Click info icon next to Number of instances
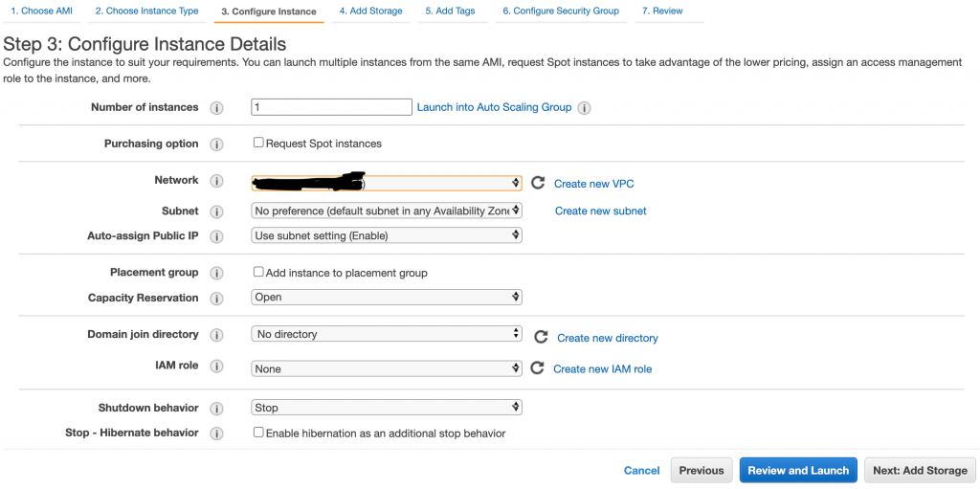980x489 pixels. pos(216,108)
